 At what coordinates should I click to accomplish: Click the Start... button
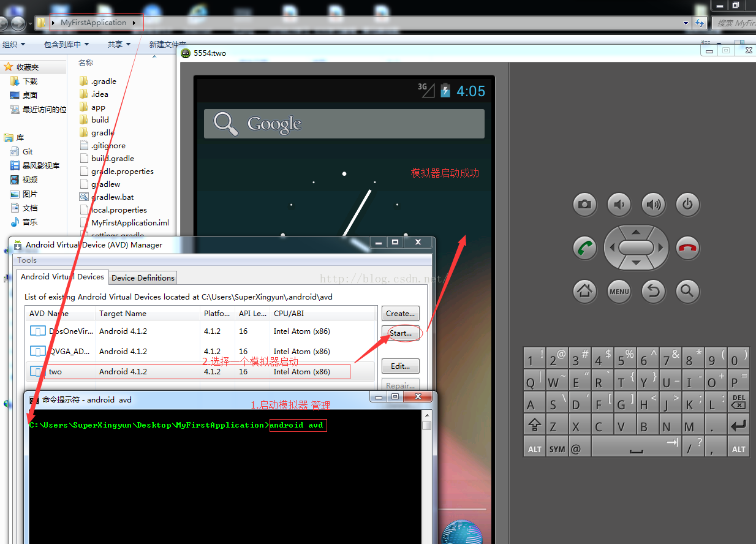[x=401, y=333]
